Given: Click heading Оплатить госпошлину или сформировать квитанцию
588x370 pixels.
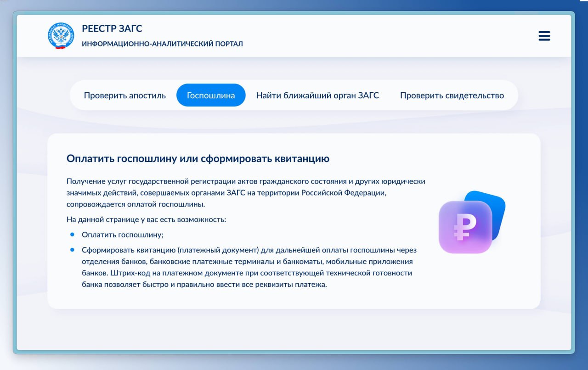Looking at the screenshot, I should [198, 159].
